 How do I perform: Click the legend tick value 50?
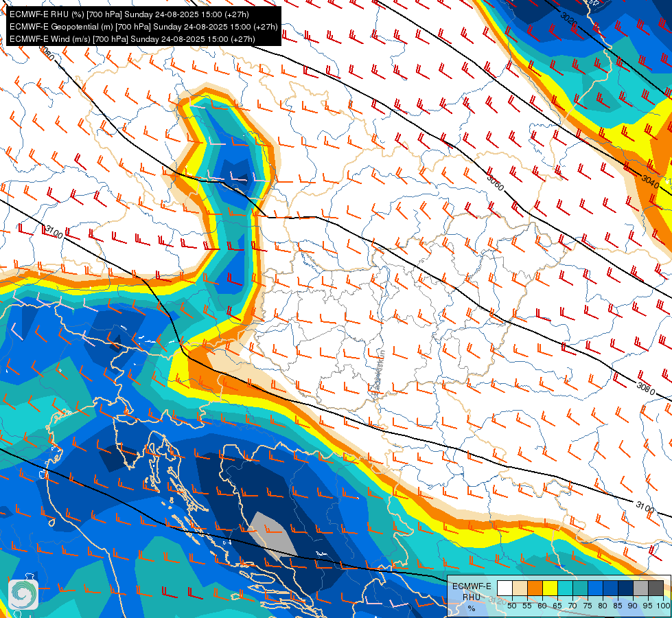pos(511,606)
